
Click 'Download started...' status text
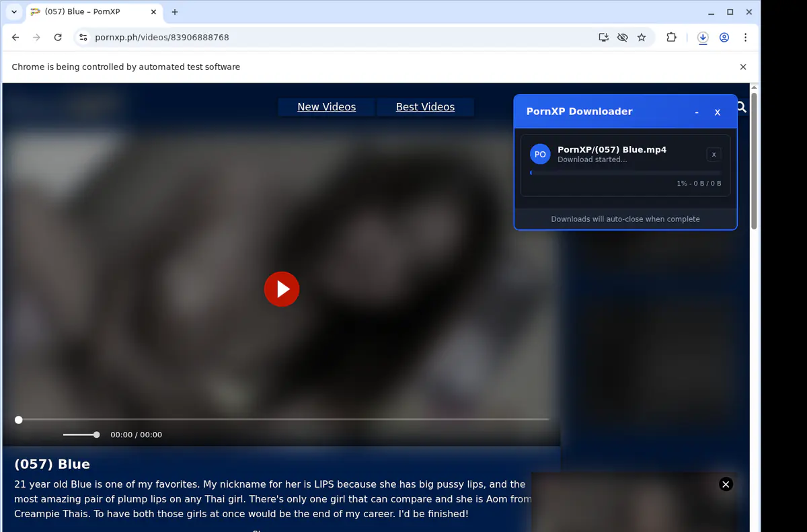click(592, 159)
